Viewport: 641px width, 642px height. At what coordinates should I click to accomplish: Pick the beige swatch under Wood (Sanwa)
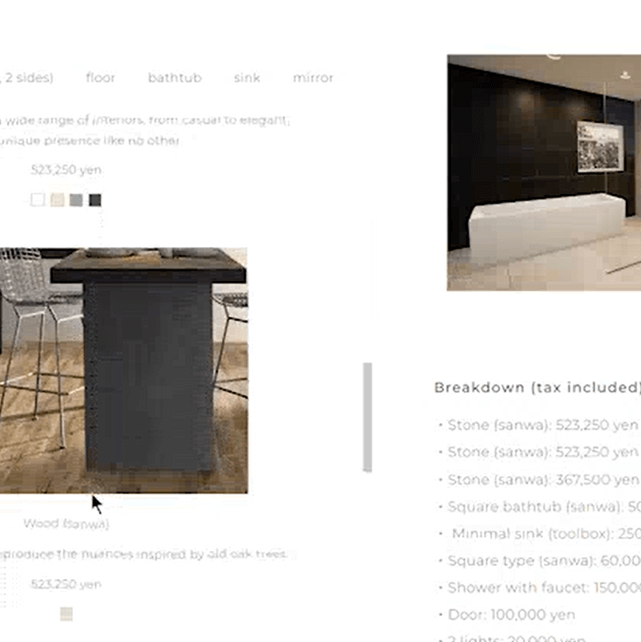[x=66, y=614]
